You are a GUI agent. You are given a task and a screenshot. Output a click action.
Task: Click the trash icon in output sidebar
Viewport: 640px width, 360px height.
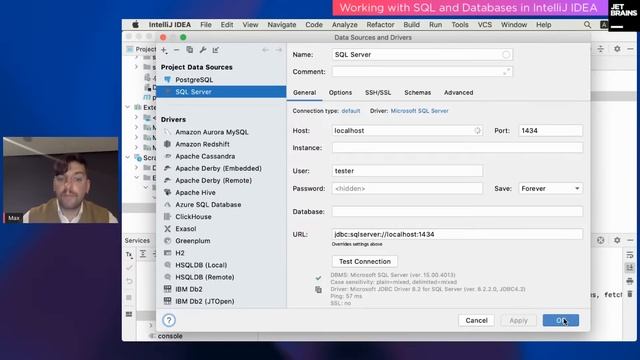(630, 294)
